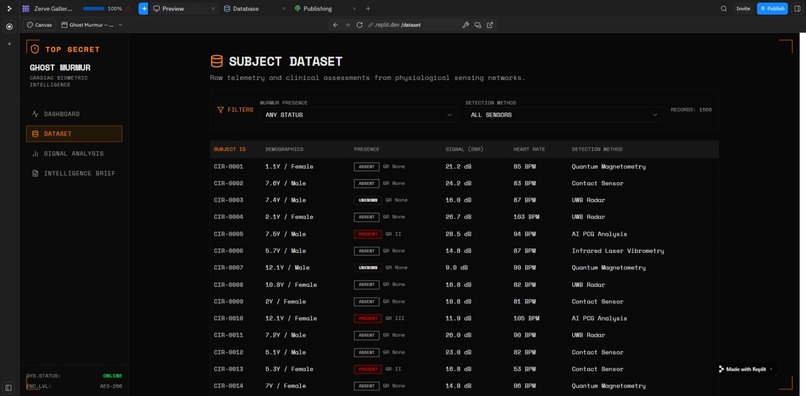Open the Replit sidebar toggle icon at top-left
806x396 pixels.
pos(9,9)
